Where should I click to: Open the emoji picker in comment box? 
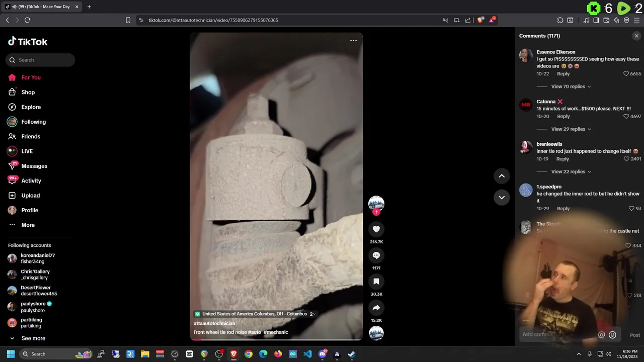tap(612, 335)
